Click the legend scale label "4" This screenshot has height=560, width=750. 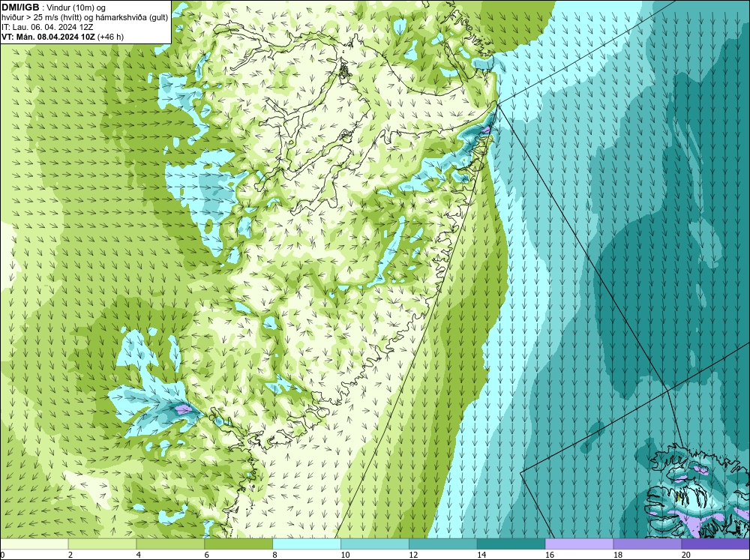(x=139, y=555)
